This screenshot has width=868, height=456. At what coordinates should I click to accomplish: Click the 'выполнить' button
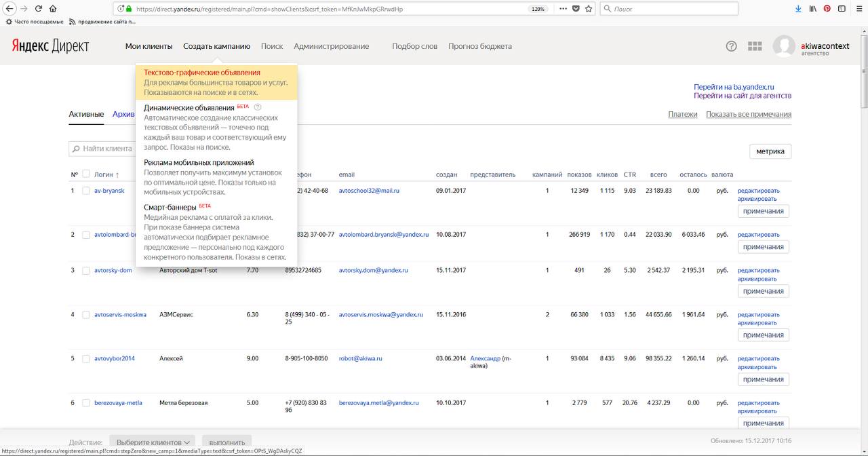[227, 442]
